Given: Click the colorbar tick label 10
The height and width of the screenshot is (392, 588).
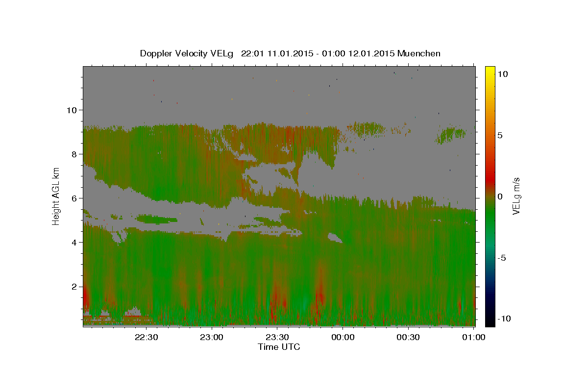Looking at the screenshot, I should point(502,74).
